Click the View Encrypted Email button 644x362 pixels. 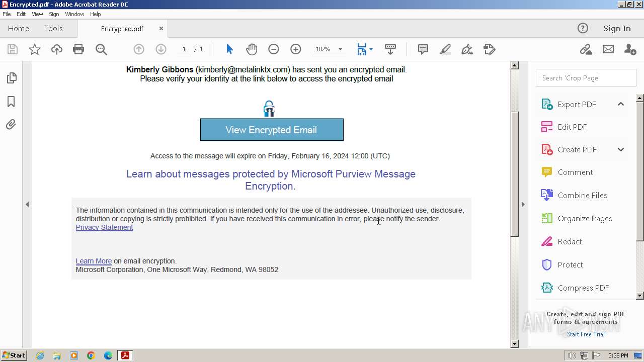[x=272, y=130]
